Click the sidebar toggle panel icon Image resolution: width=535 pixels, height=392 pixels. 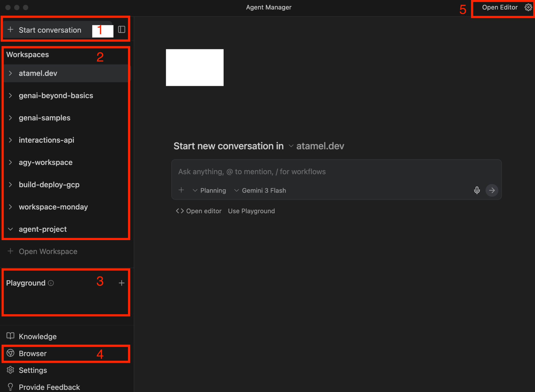(121, 29)
